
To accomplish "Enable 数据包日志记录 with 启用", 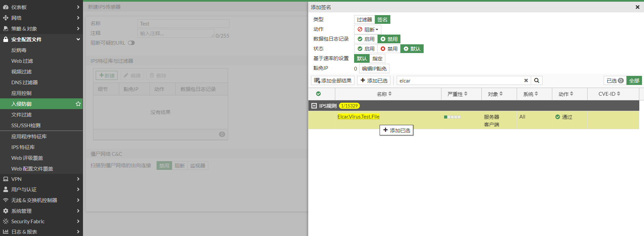I will (366, 39).
